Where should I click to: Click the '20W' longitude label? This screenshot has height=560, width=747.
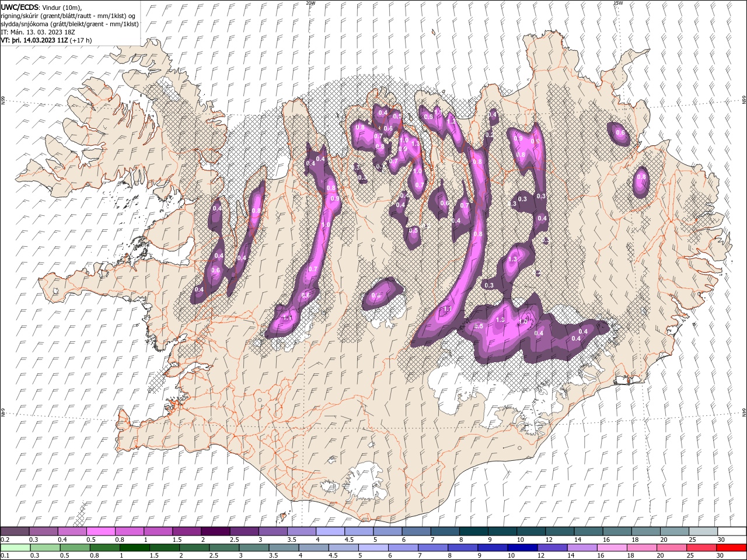(310, 3)
